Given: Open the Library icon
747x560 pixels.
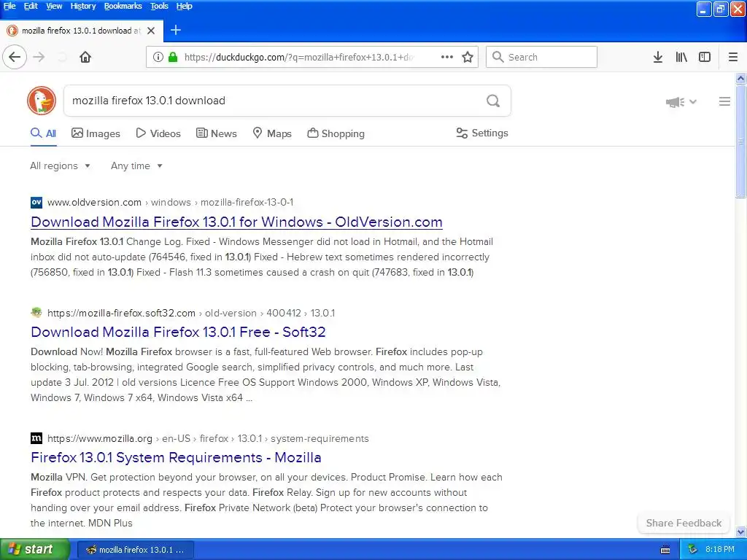Looking at the screenshot, I should click(x=681, y=57).
